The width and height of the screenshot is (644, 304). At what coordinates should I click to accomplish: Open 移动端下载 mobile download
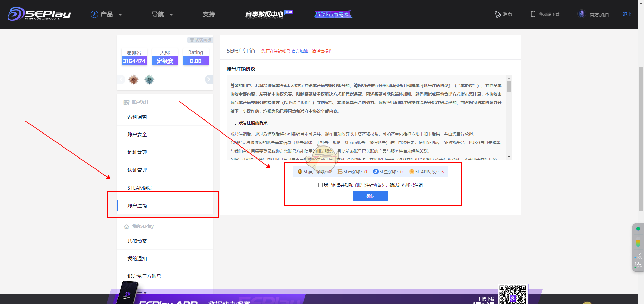(545, 14)
